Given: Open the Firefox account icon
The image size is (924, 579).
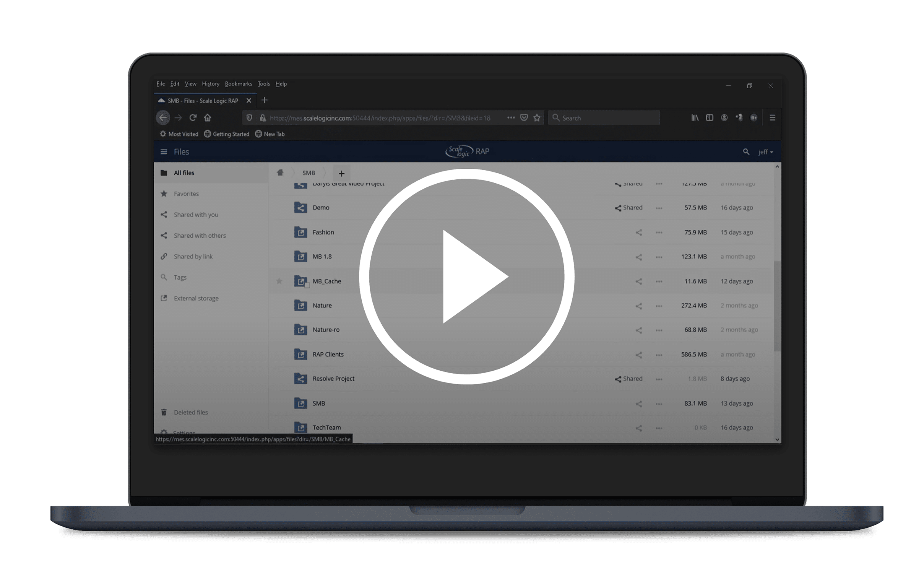Looking at the screenshot, I should [x=724, y=117].
